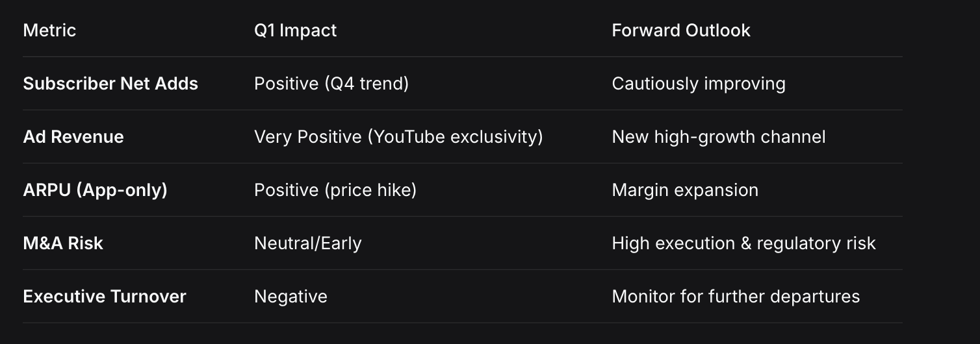
Task: Click the Cautiously improving outlook cell
Action: click(698, 84)
